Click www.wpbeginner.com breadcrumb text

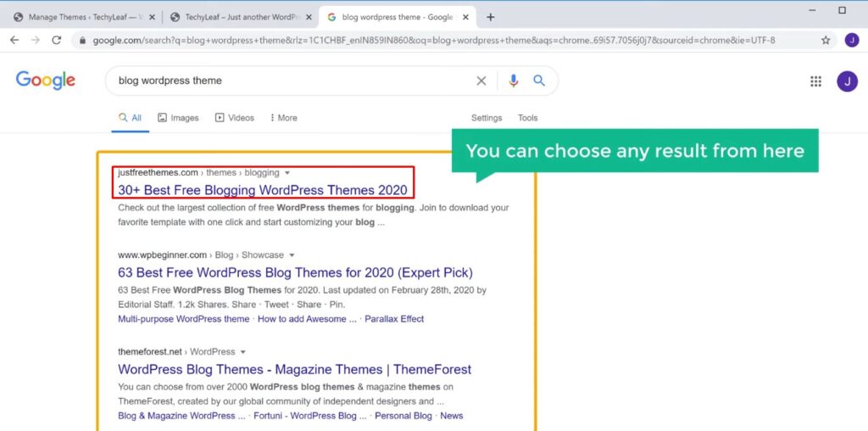click(162, 255)
